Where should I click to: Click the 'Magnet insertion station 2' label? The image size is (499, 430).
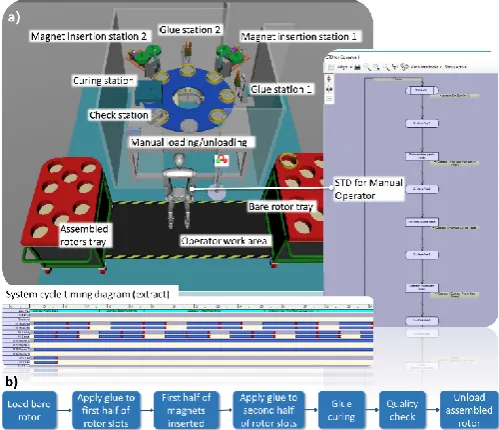(x=89, y=36)
